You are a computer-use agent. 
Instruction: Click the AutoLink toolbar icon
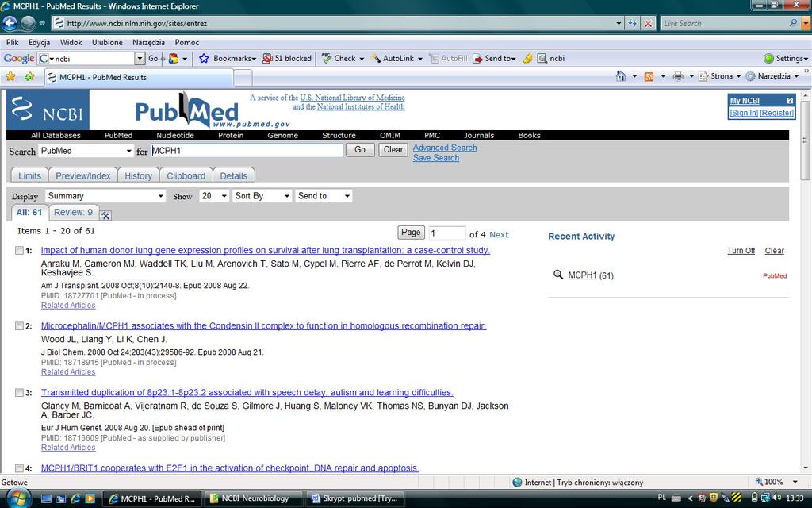point(375,59)
